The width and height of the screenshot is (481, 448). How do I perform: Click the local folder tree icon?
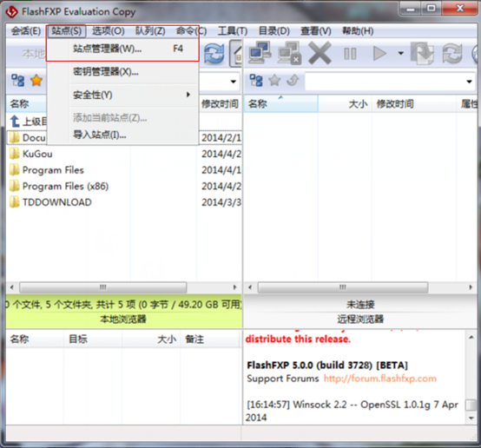click(17, 81)
